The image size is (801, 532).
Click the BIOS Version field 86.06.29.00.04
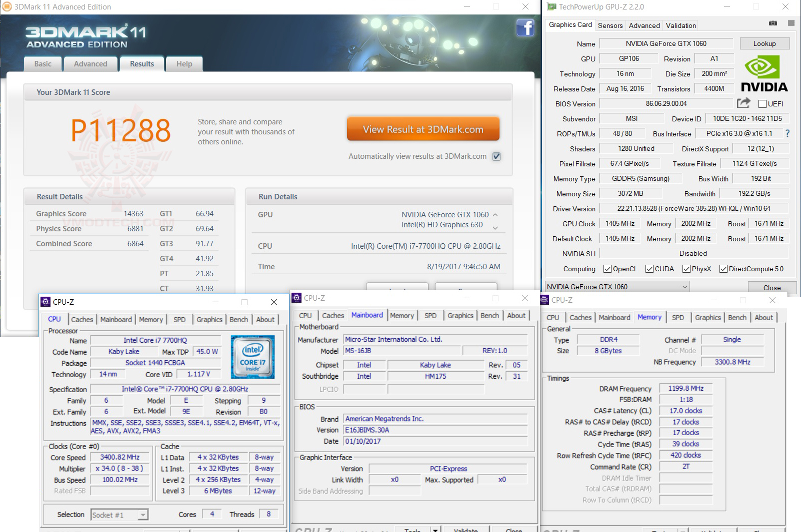coord(666,103)
